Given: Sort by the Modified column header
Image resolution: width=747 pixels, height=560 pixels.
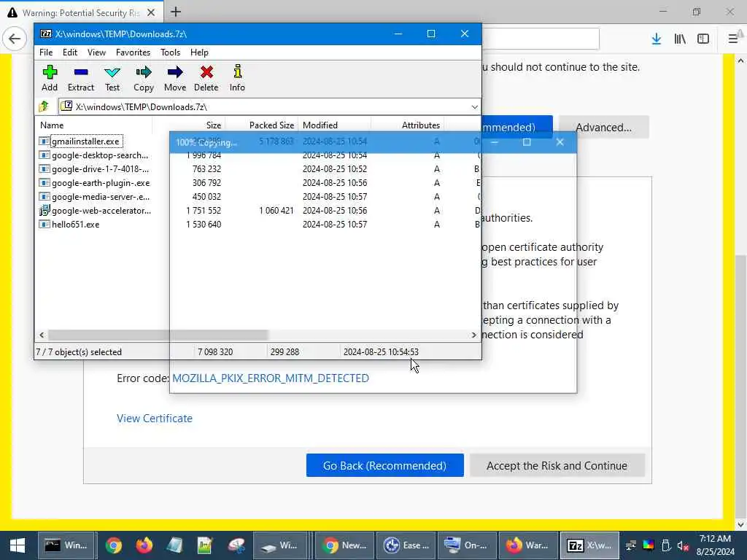Looking at the screenshot, I should [334, 125].
